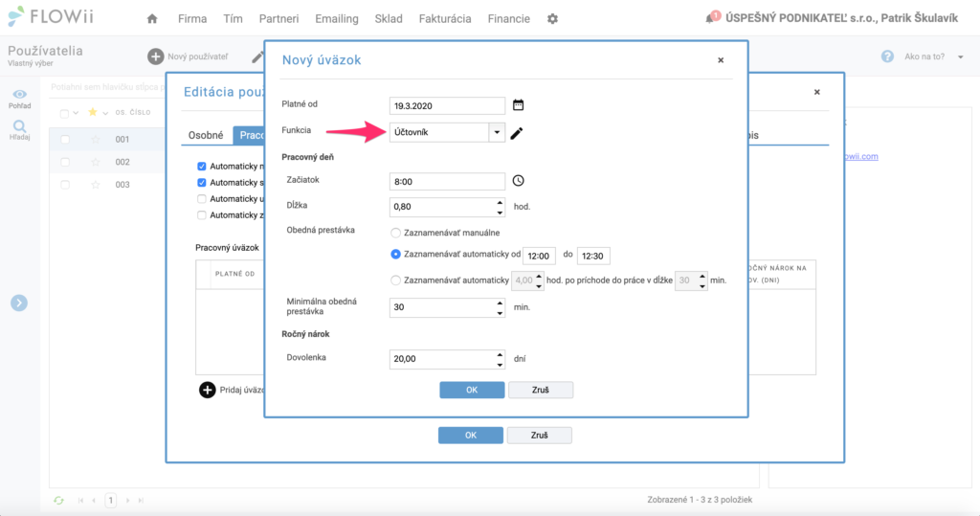Check the third Automaticky checkbox
Viewport: 980px width, 516px height.
tap(201, 199)
